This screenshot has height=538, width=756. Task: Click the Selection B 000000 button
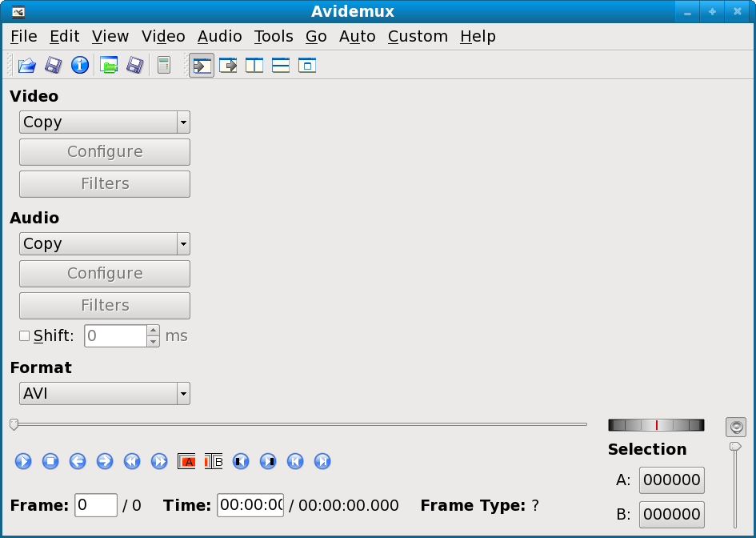tap(671, 514)
